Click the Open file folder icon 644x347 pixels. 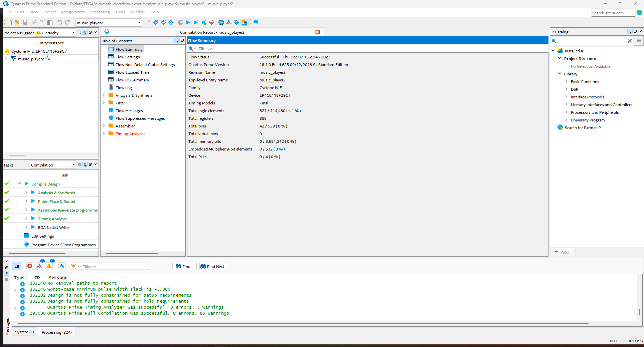pos(17,22)
